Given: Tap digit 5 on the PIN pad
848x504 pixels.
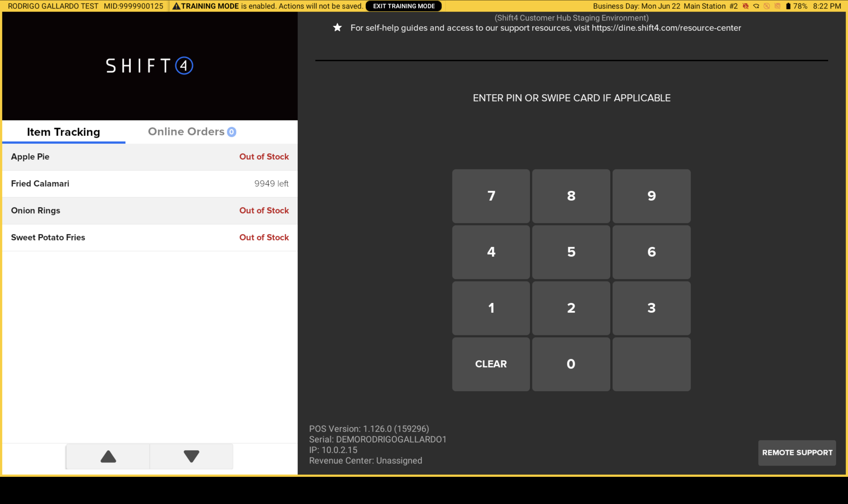Looking at the screenshot, I should (x=571, y=252).
